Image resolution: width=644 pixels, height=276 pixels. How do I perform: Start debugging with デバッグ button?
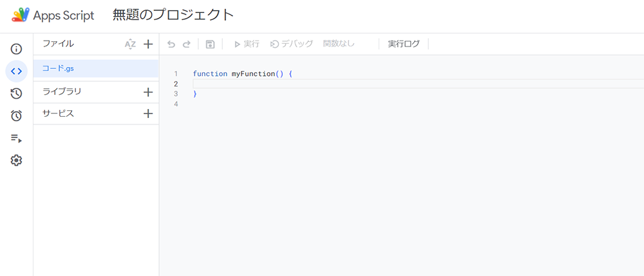click(x=292, y=44)
